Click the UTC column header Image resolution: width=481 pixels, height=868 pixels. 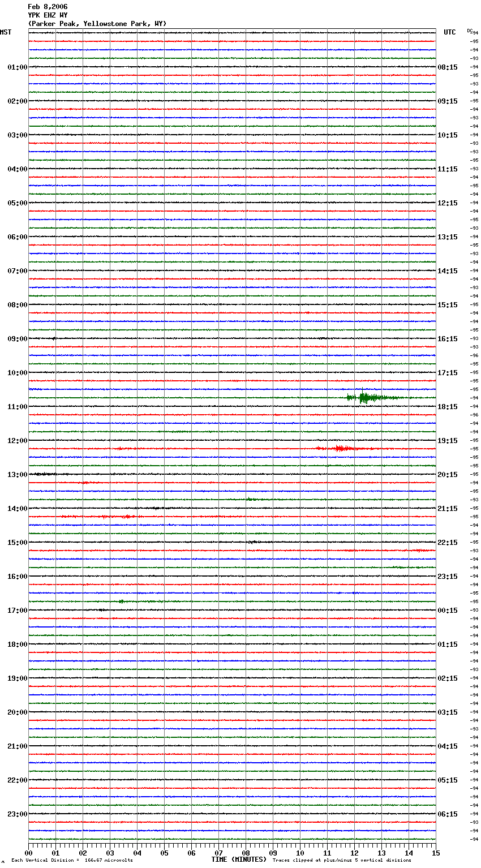pos(450,32)
